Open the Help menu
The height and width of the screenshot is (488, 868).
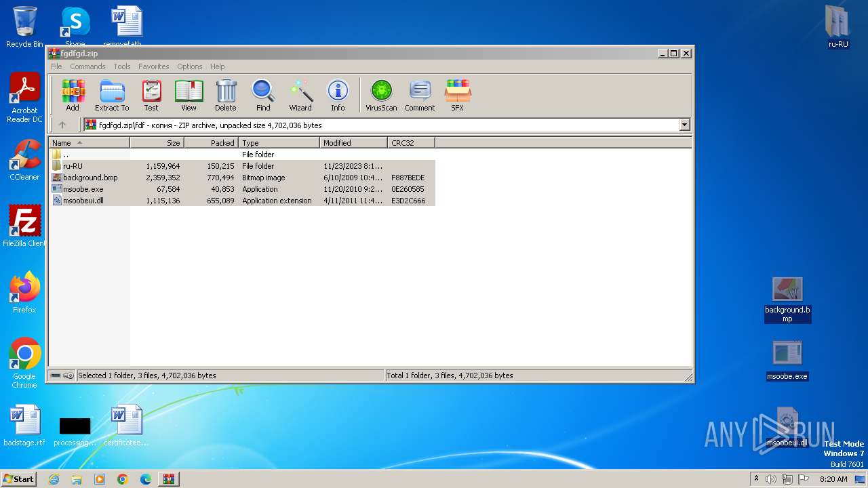click(x=217, y=66)
